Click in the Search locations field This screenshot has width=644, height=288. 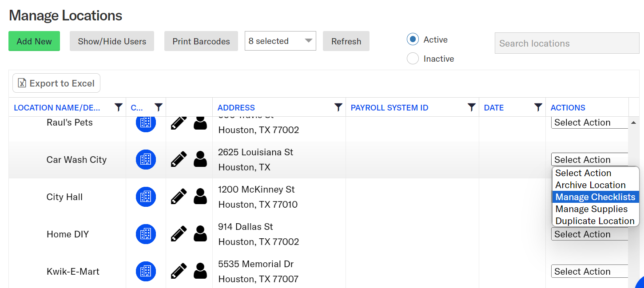pos(567,43)
